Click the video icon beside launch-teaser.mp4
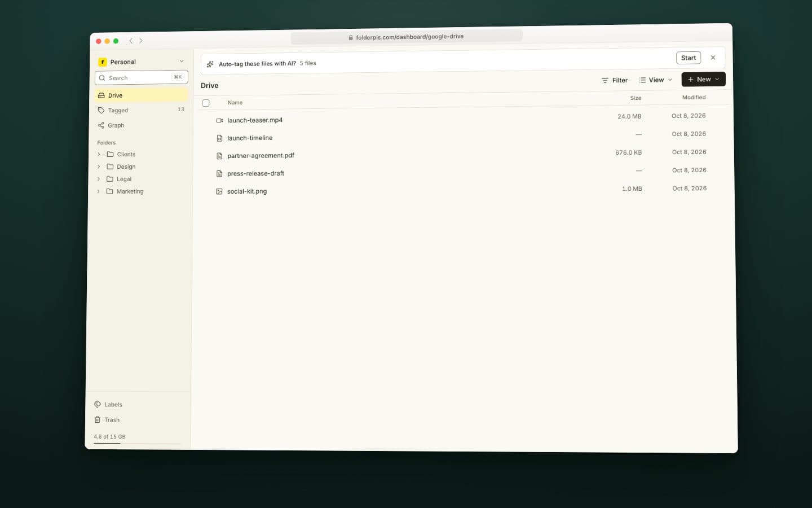 219,120
